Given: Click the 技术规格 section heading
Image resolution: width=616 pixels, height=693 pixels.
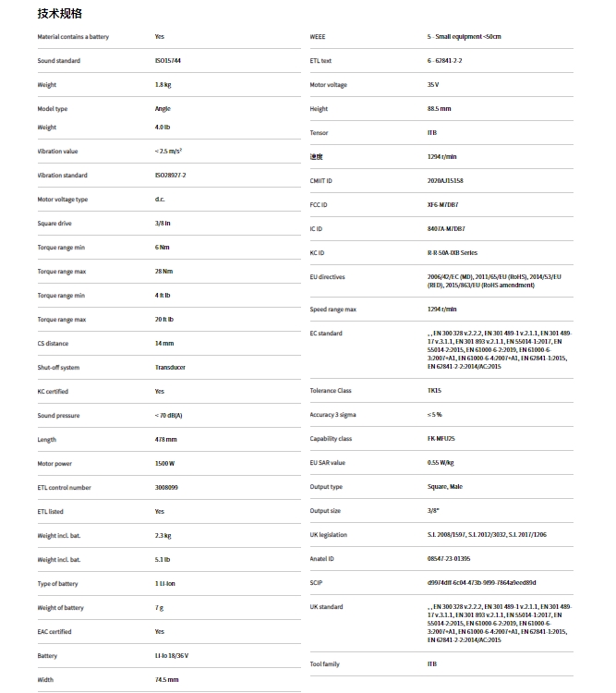Looking at the screenshot, I should tap(59, 14).
